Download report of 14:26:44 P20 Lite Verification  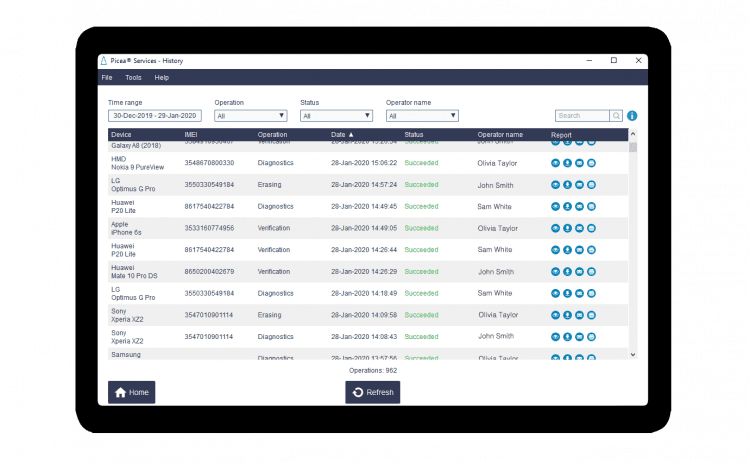(567, 250)
